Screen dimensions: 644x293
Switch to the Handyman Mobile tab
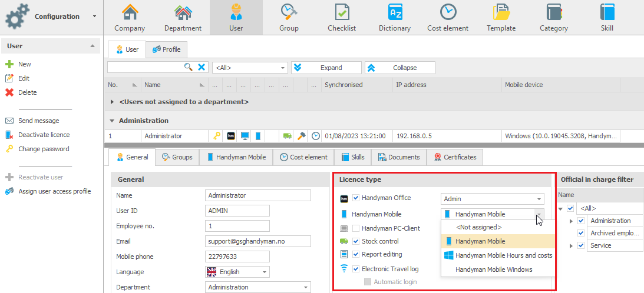point(236,157)
